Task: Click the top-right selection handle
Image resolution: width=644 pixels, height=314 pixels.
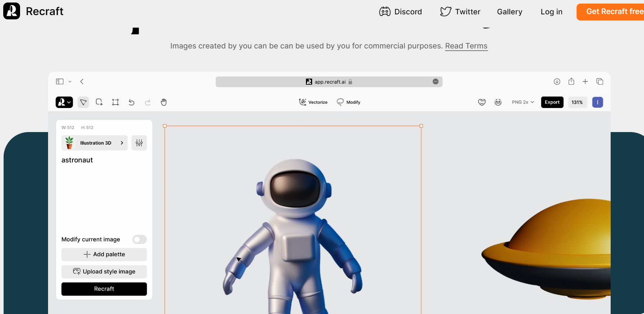Action: pos(421,126)
